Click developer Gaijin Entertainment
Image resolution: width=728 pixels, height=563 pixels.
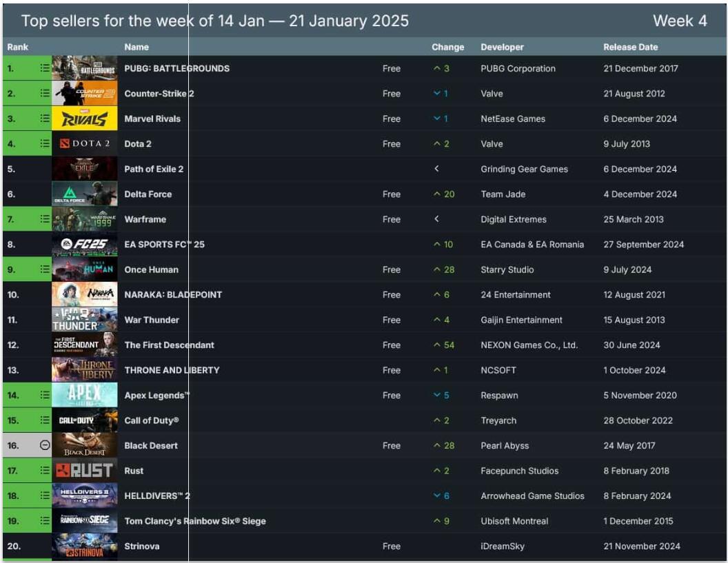[521, 320]
